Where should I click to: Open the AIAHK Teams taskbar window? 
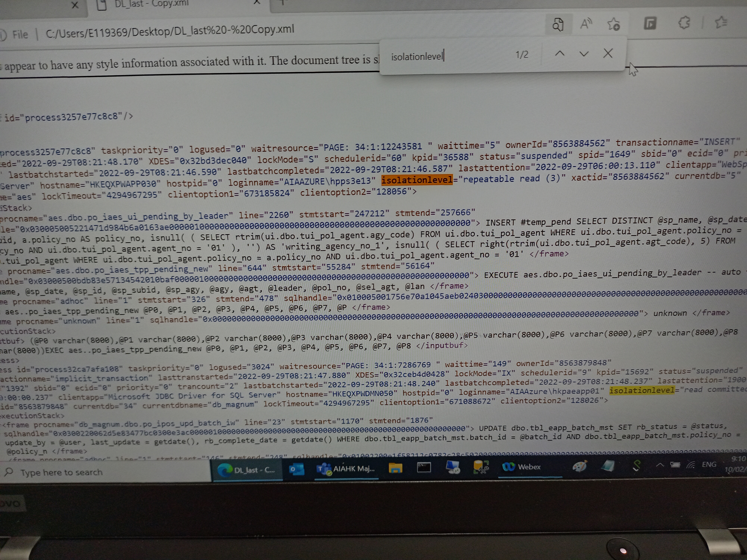(346, 469)
